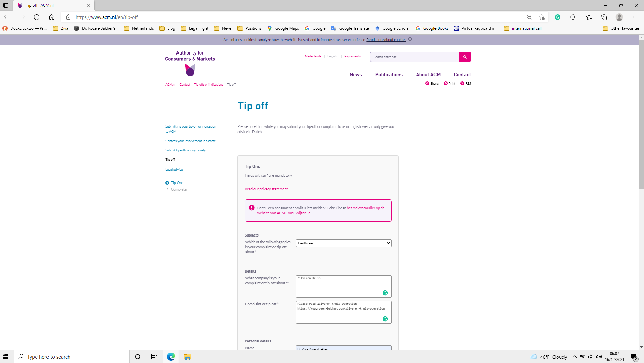The width and height of the screenshot is (644, 363).
Task: Open the international call bookmarks folder
Action: [523, 28]
